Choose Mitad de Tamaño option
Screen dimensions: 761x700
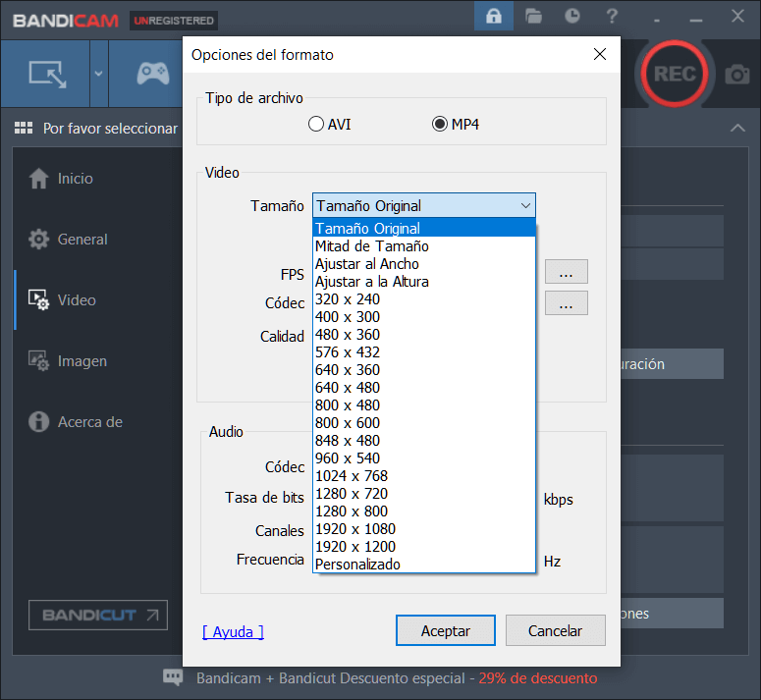[424, 246]
